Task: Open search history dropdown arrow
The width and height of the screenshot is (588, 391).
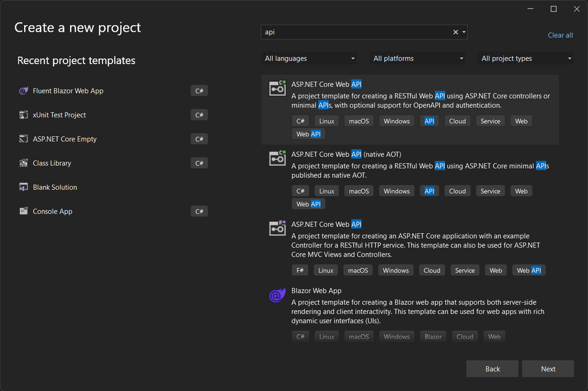Action: [x=464, y=32]
